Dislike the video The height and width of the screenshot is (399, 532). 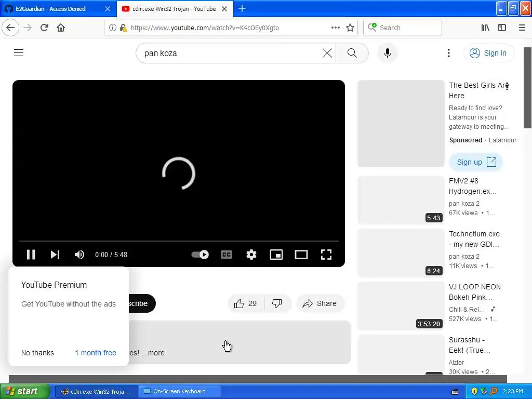click(x=277, y=303)
